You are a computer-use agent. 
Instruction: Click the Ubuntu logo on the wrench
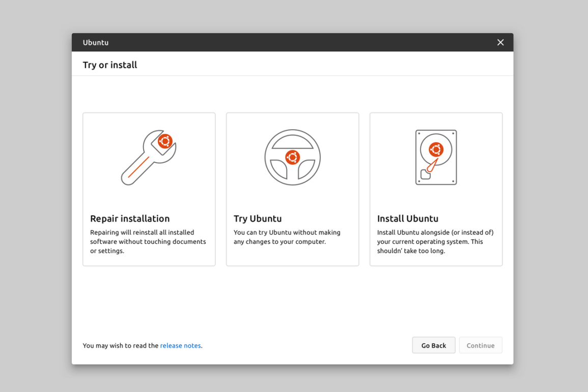pyautogui.click(x=165, y=141)
